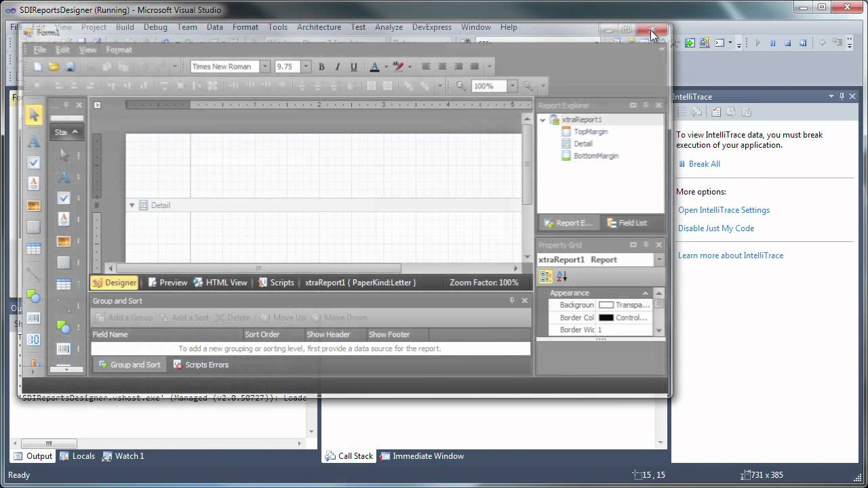
Task: Toggle Italic formatting
Action: point(338,66)
